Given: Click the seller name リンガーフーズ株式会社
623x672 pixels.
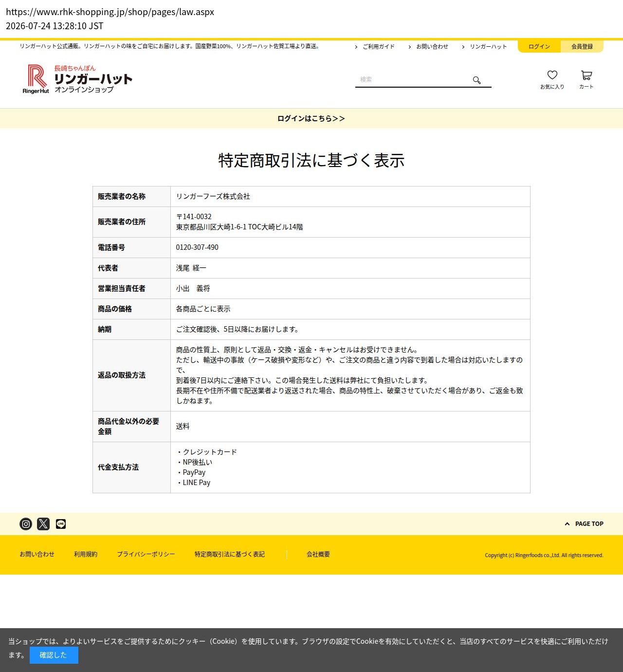Looking at the screenshot, I should point(213,196).
